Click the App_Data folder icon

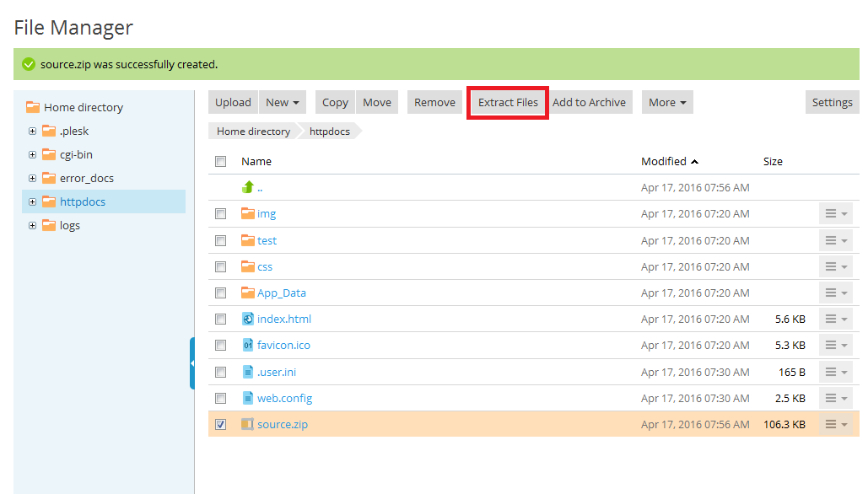pos(247,292)
